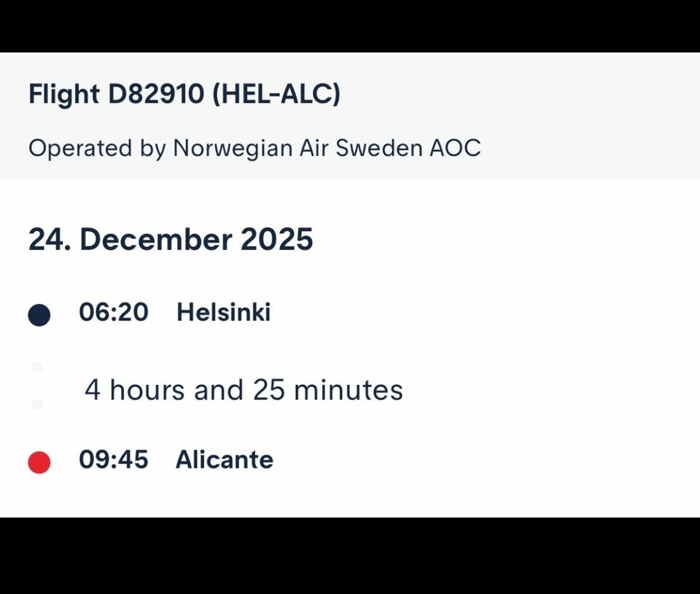Click the black bar at the bottom
700x594 pixels.
point(350,555)
